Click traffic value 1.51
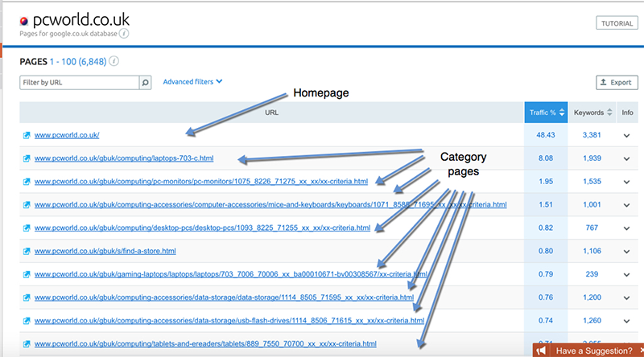 click(546, 205)
